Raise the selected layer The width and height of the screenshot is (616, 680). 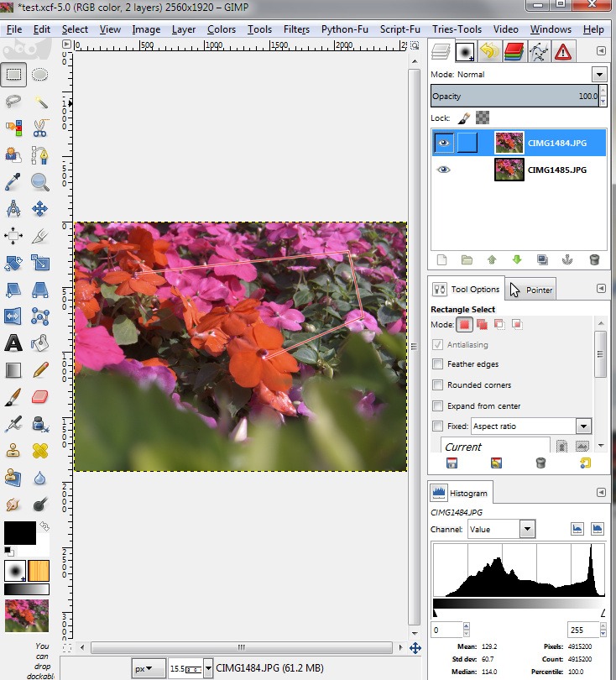492,259
